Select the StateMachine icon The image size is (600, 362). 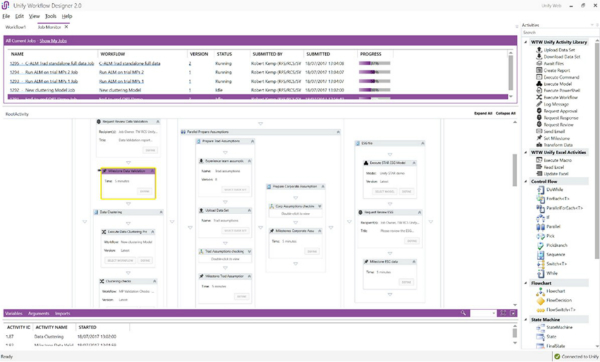(x=541, y=328)
